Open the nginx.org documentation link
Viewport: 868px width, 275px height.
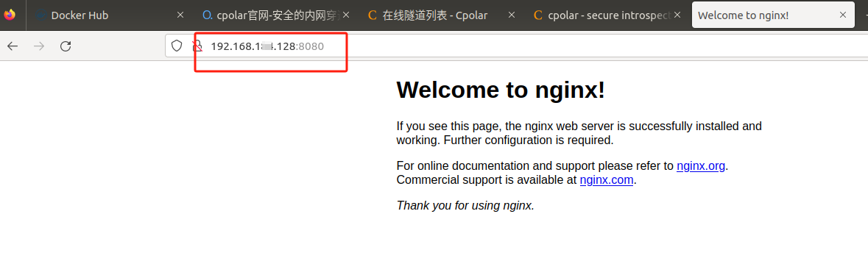701,166
